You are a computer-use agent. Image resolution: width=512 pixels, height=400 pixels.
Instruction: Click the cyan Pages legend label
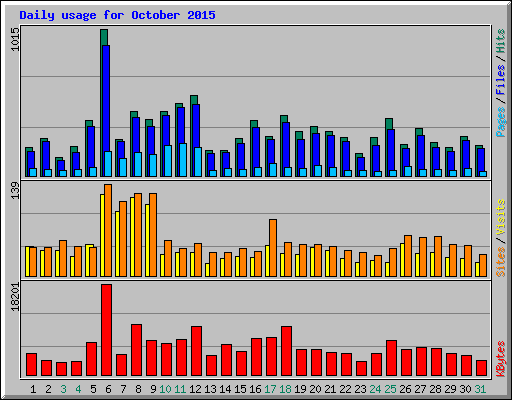[x=501, y=122]
